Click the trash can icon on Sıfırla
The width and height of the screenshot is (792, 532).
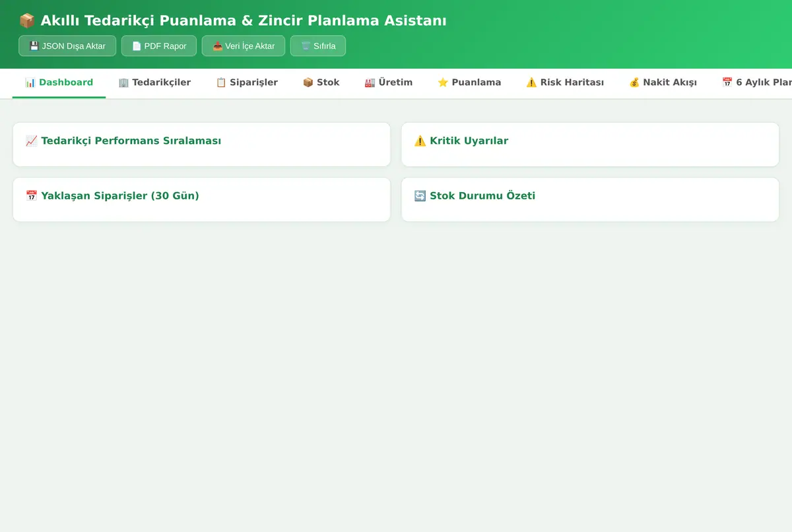(x=306, y=46)
